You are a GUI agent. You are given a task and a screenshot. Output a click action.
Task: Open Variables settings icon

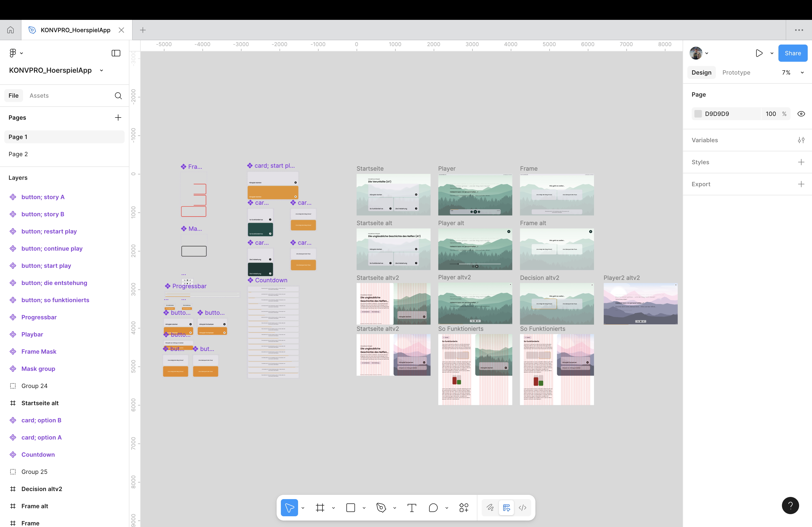tap(801, 140)
